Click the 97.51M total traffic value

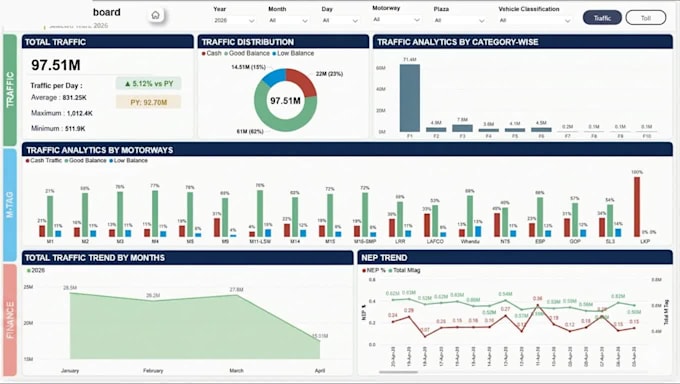click(x=56, y=65)
